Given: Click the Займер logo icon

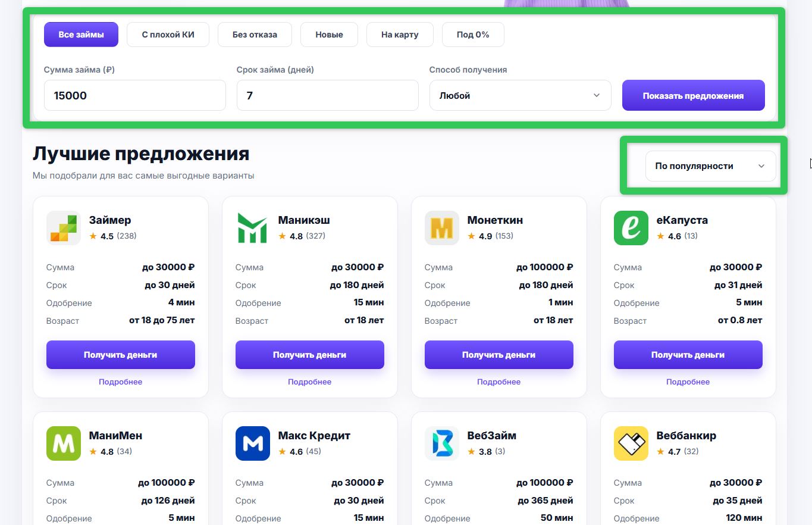Looking at the screenshot, I should click(x=64, y=228).
